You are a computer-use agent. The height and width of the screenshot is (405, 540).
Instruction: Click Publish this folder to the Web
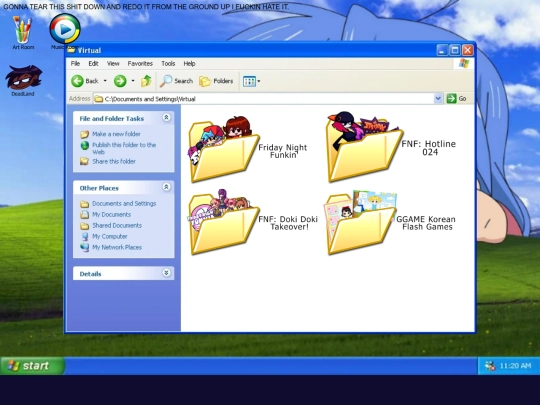tap(124, 148)
